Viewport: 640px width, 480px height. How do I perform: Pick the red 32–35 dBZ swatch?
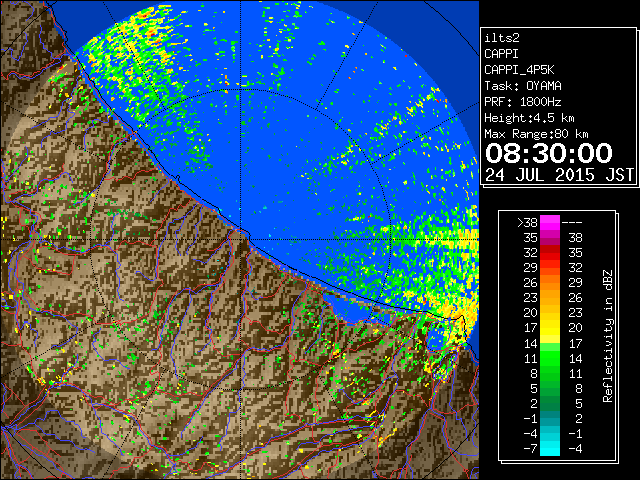[550, 253]
